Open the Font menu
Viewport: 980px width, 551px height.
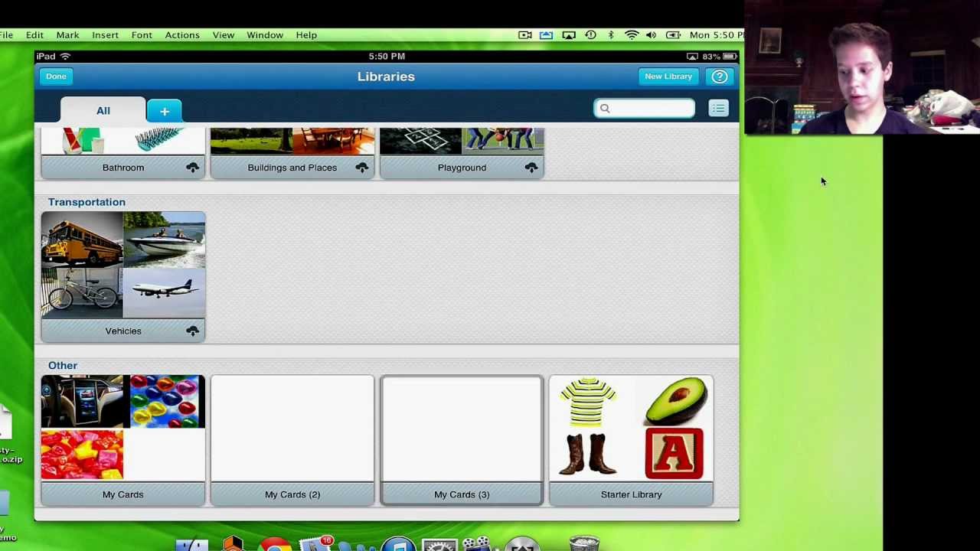142,35
